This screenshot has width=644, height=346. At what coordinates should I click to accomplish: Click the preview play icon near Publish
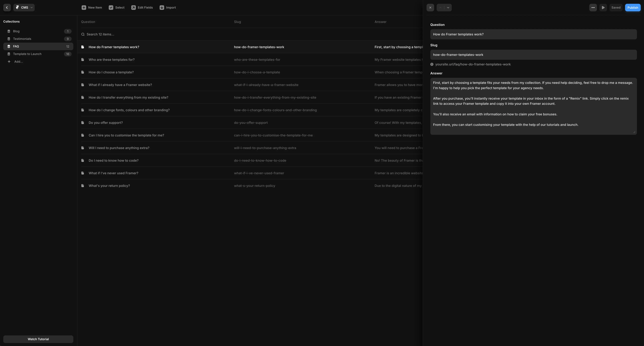click(603, 8)
